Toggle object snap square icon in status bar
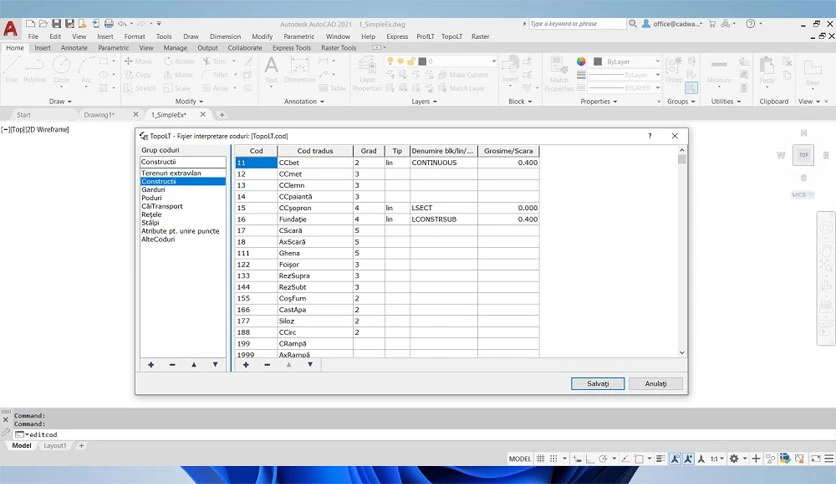The height and width of the screenshot is (484, 836). coord(639,458)
